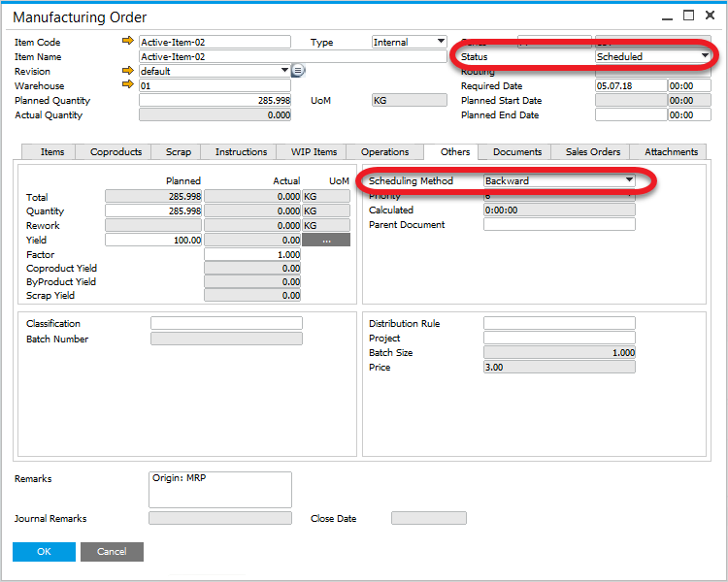Go to the Attachments tab
Viewport: 728px width, 582px height.
point(671,152)
